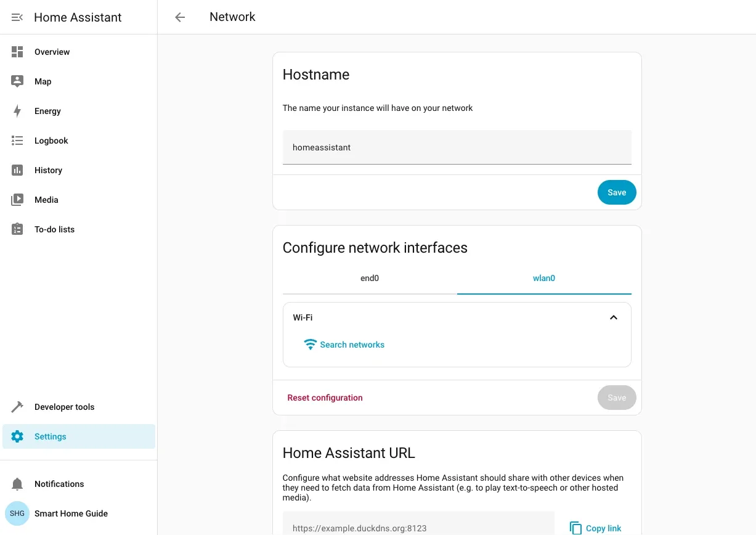Open Notifications from the sidebar
The height and width of the screenshot is (535, 756).
[79, 484]
